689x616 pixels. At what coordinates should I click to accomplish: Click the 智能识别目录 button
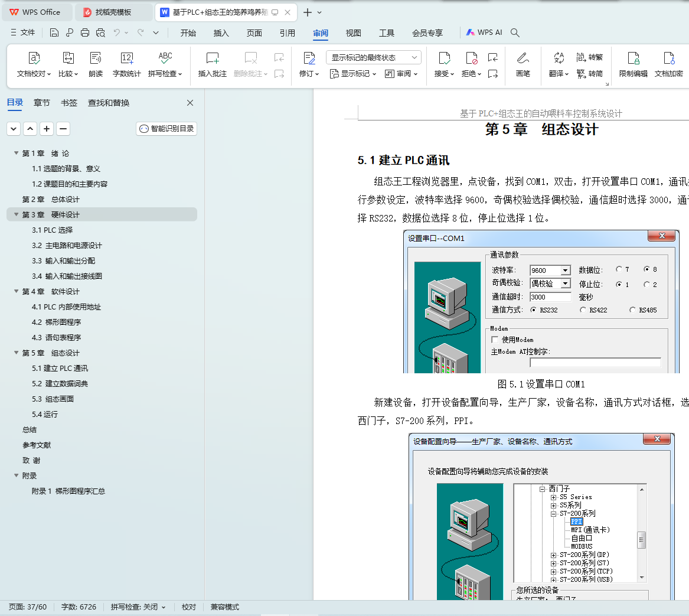(x=166, y=129)
